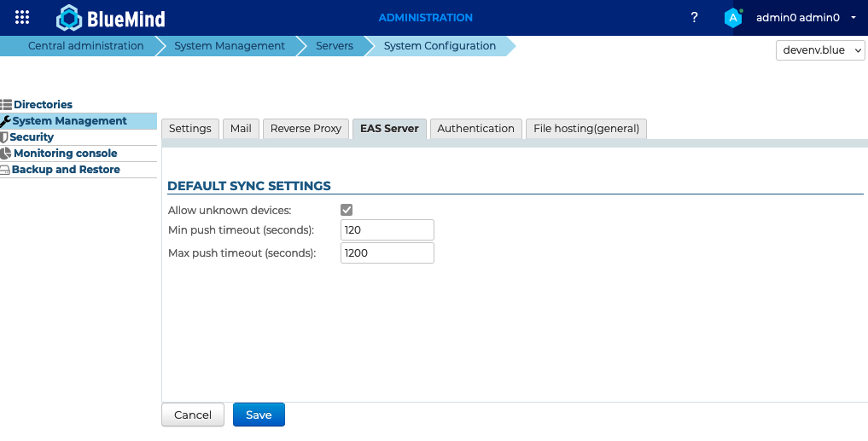This screenshot has width=868, height=441.
Task: Click the admin0 user avatar icon
Action: coord(733,17)
